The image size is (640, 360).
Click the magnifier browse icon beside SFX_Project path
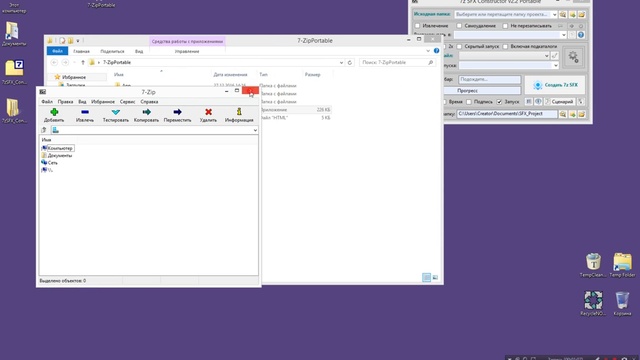[563, 114]
